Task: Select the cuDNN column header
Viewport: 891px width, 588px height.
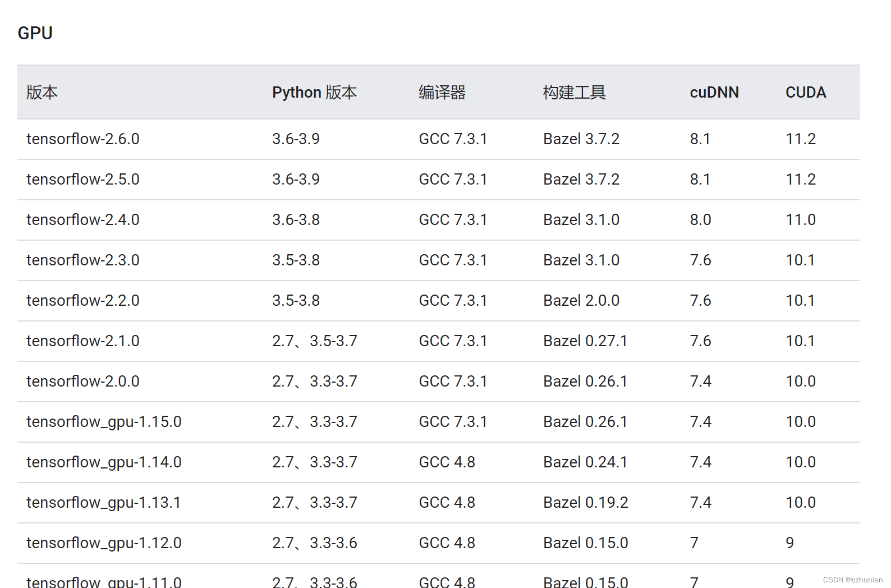Action: (x=714, y=92)
